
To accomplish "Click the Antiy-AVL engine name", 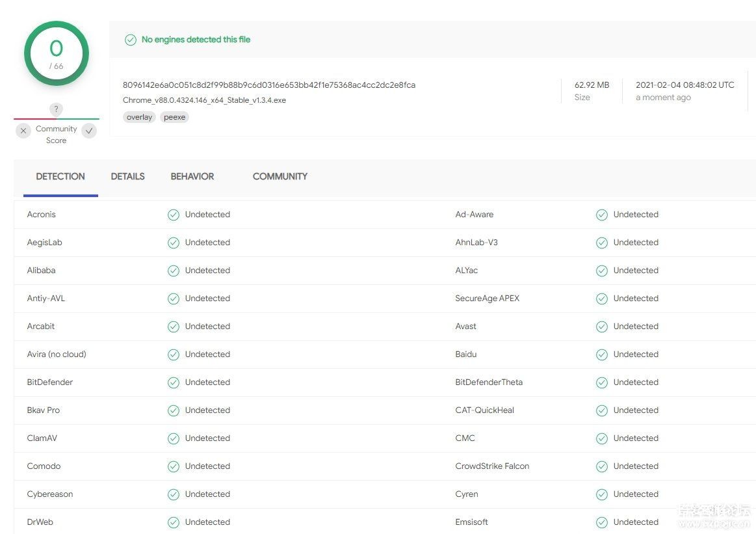I will click(46, 299).
